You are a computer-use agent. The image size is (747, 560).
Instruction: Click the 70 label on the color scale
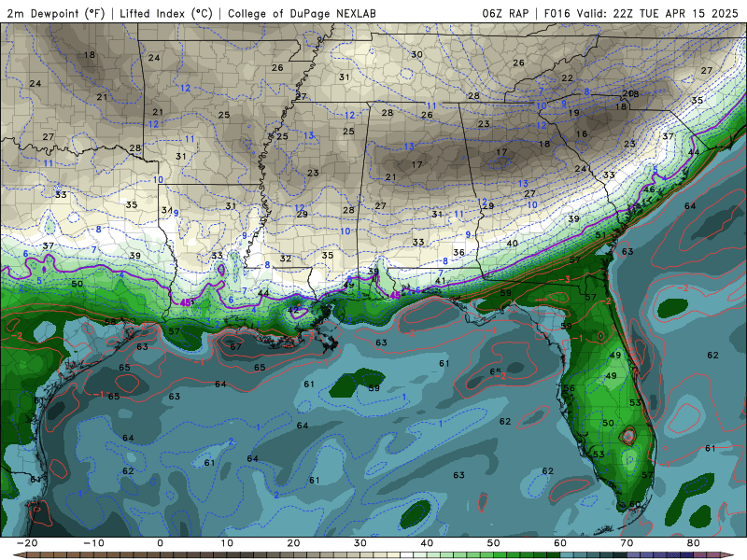click(x=627, y=543)
